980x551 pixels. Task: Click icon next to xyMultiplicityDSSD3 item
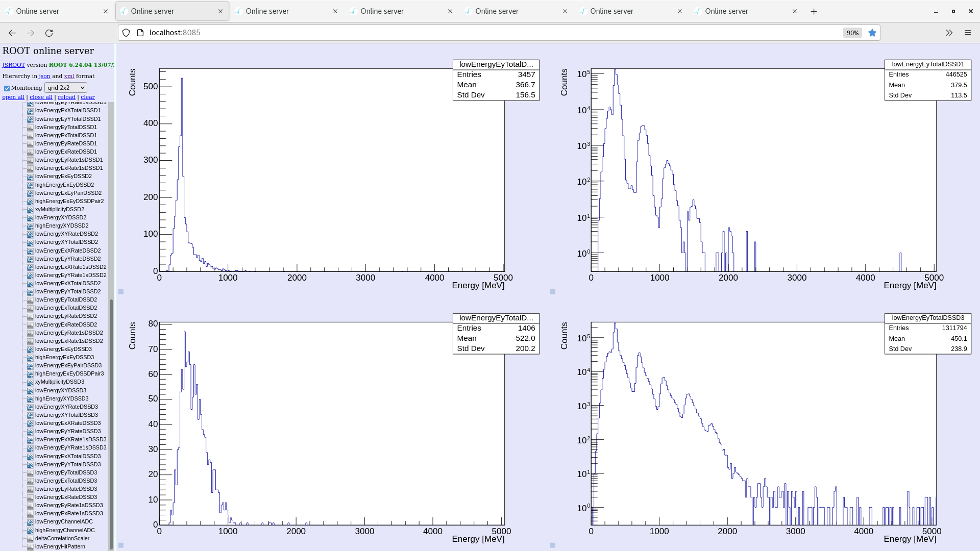pyautogui.click(x=30, y=382)
